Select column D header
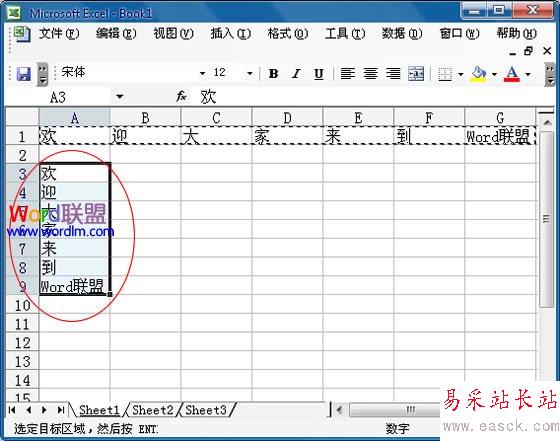560x441 pixels. pyautogui.click(x=287, y=117)
